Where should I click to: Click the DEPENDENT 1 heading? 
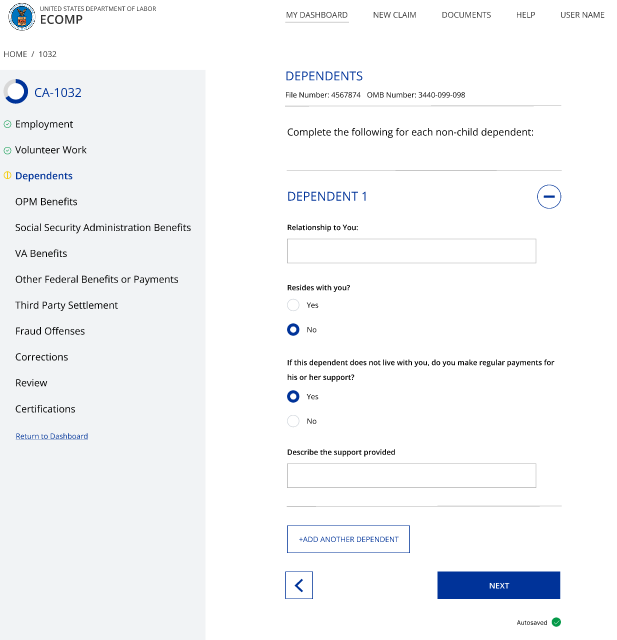(x=327, y=197)
